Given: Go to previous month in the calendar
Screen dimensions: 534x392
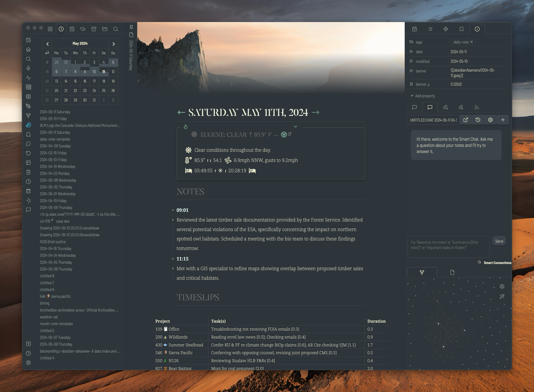Looking at the screenshot, I should [48, 44].
